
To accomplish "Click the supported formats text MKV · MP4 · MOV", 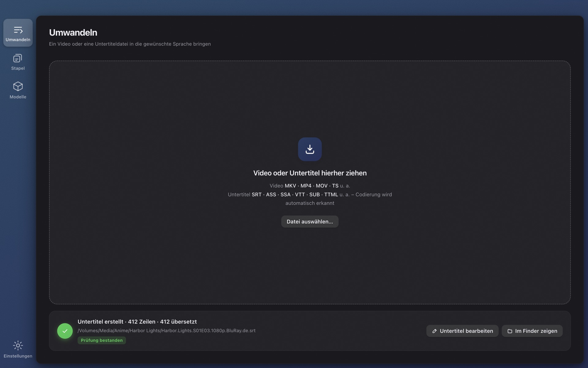I will tap(306, 186).
